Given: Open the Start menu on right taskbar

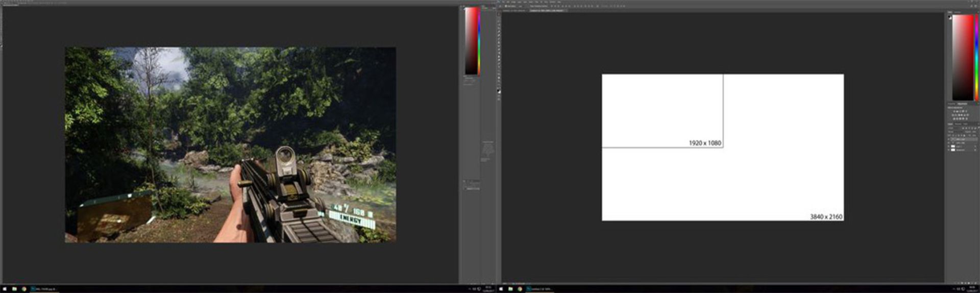Looking at the screenshot, I should click(x=501, y=289).
